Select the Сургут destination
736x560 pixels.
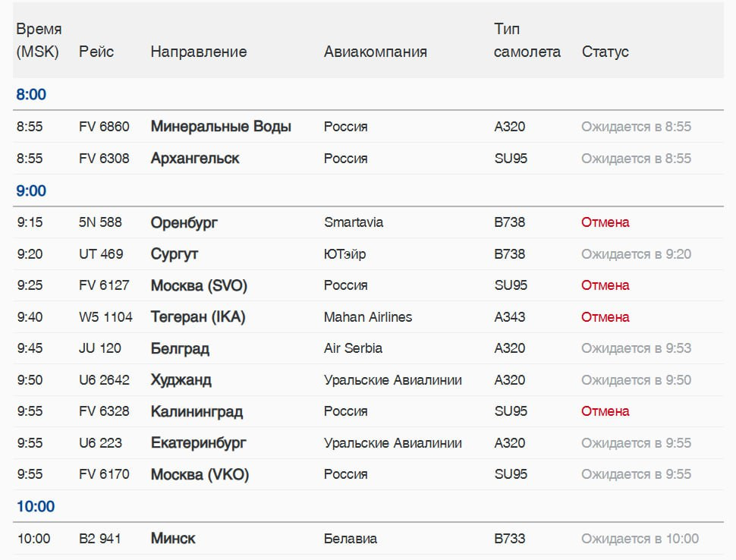[x=175, y=254]
